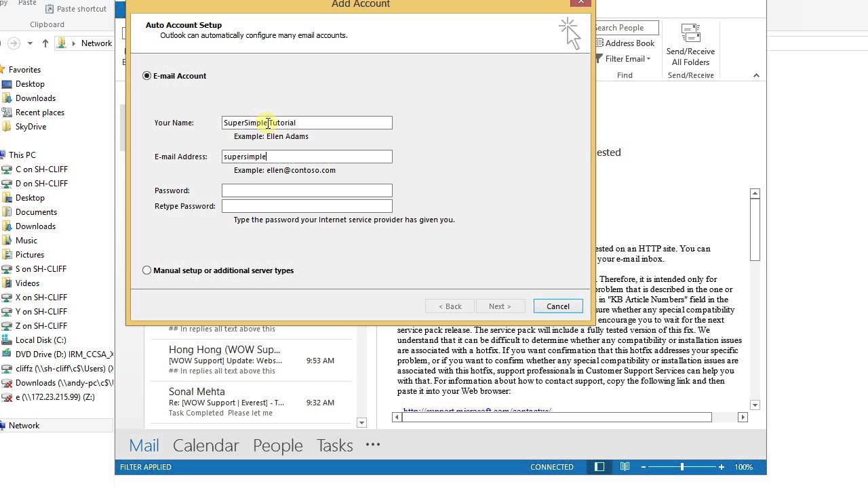868x488 pixels.
Task: Click Explorer Up one level arrow
Action: (x=45, y=43)
